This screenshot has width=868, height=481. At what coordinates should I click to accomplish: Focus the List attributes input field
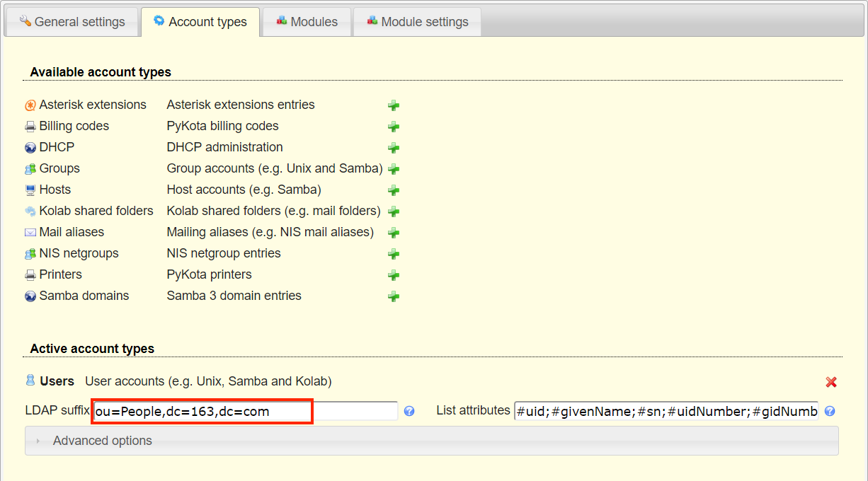click(666, 411)
